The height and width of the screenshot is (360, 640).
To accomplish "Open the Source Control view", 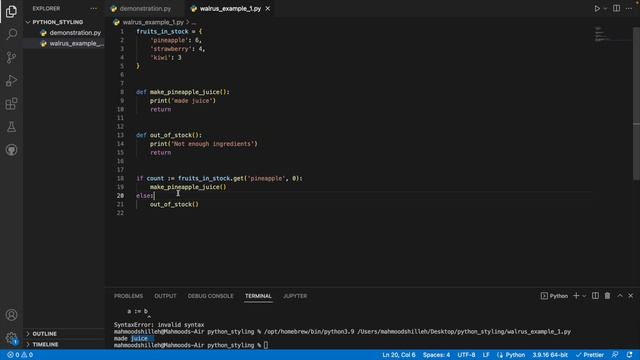I will [x=11, y=57].
